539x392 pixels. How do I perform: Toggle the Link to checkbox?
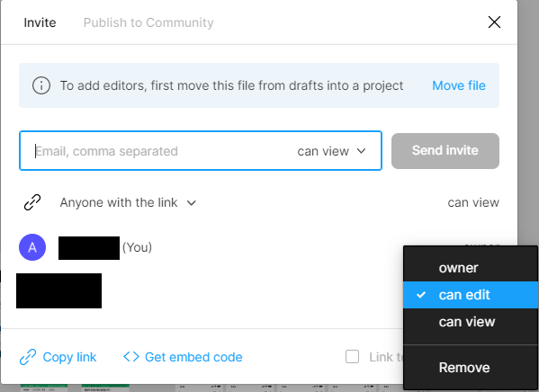[x=353, y=357]
